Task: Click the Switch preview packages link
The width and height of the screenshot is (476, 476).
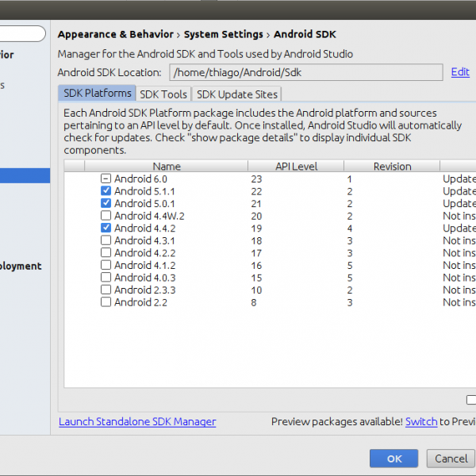Action: coord(421,422)
